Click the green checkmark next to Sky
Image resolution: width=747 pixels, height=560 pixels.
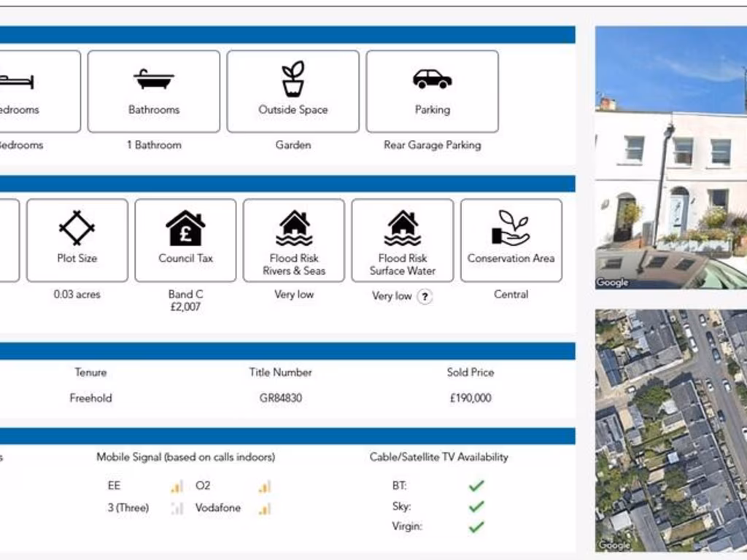click(x=476, y=506)
